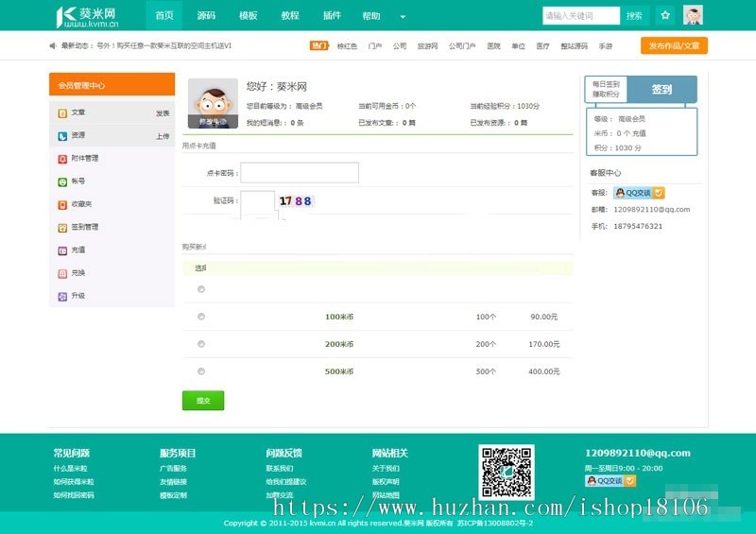Click 给我们提建议 footer link

[286, 482]
